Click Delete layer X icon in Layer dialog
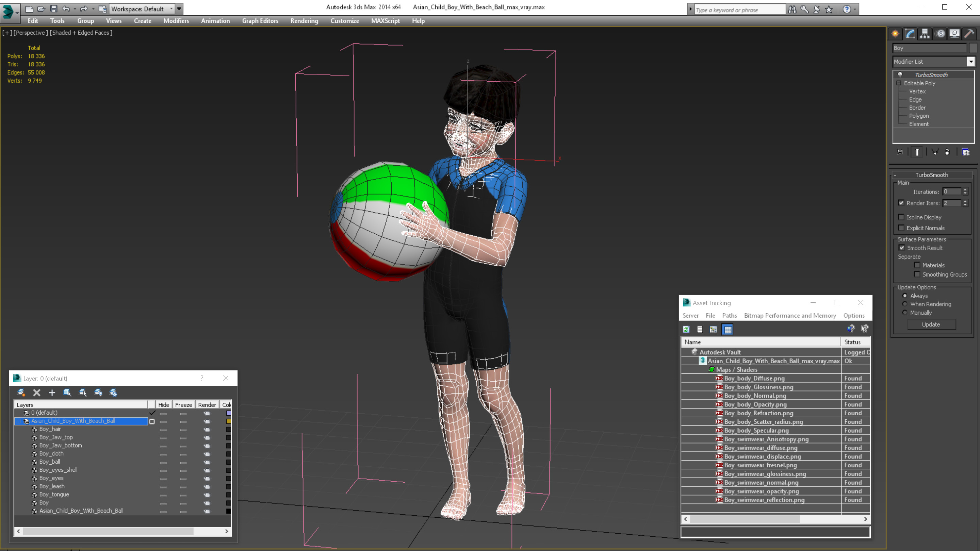This screenshot has width=980, height=551. point(36,393)
